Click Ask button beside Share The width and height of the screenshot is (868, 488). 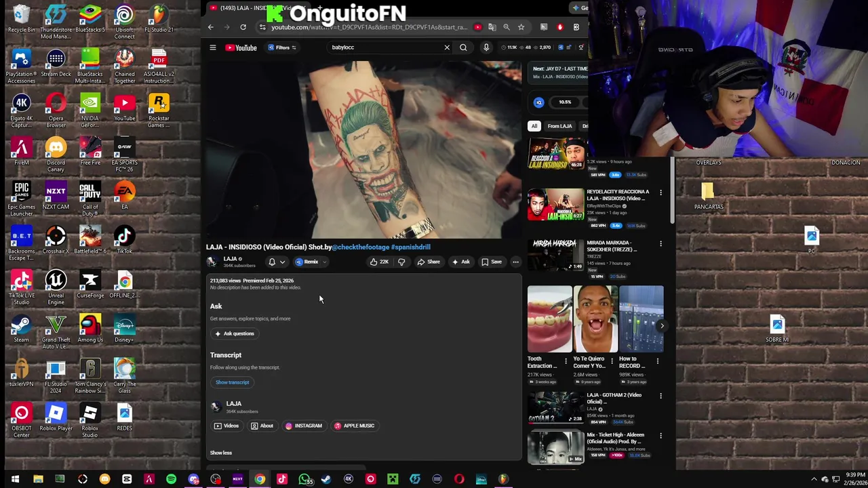[x=461, y=262]
